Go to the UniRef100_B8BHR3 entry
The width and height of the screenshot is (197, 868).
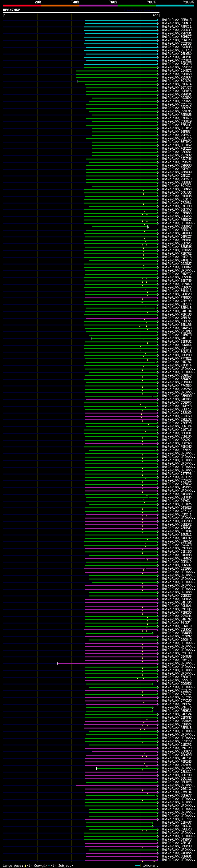[x=177, y=226]
